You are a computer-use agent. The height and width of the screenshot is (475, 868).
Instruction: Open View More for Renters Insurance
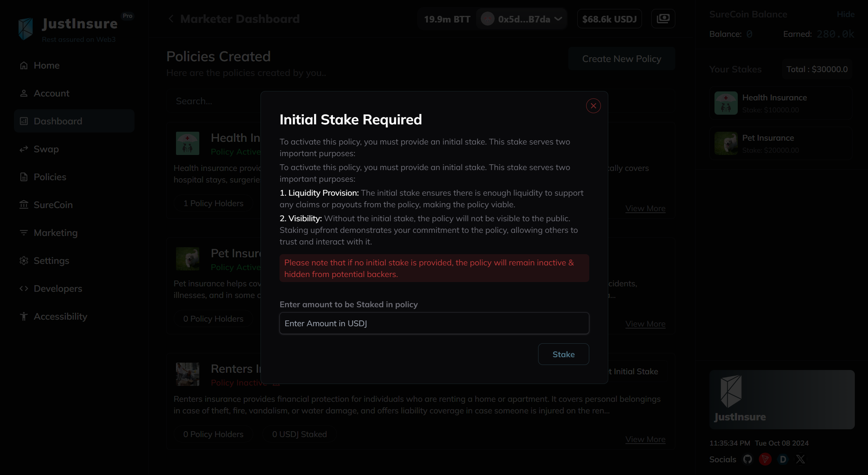pos(645,439)
